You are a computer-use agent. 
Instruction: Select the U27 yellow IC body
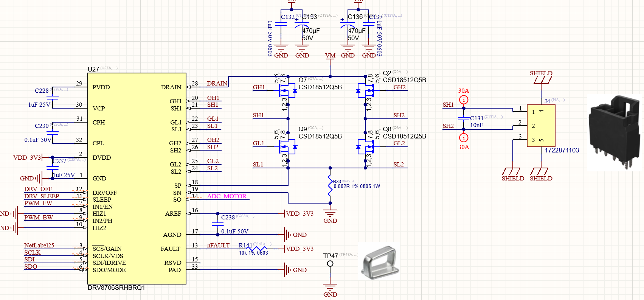[137, 178]
